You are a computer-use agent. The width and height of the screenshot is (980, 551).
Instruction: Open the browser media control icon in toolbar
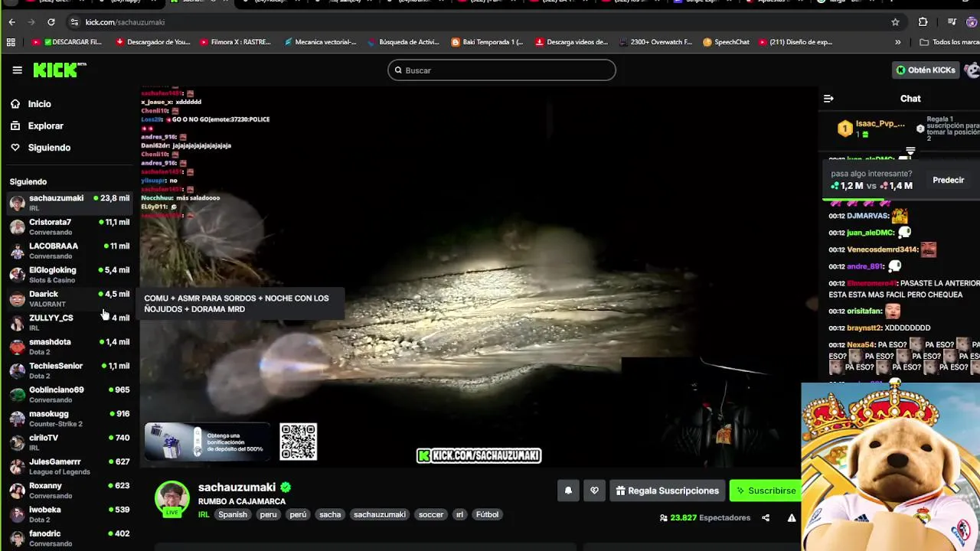pos(952,22)
